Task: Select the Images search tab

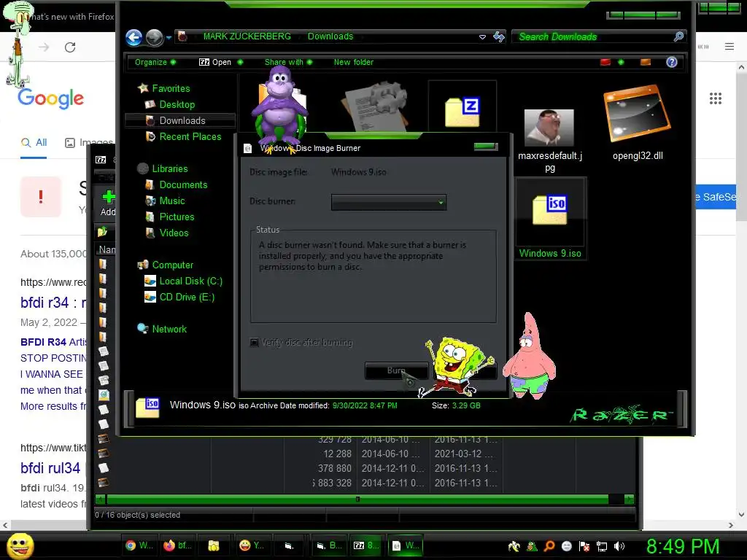Action: tap(88, 142)
